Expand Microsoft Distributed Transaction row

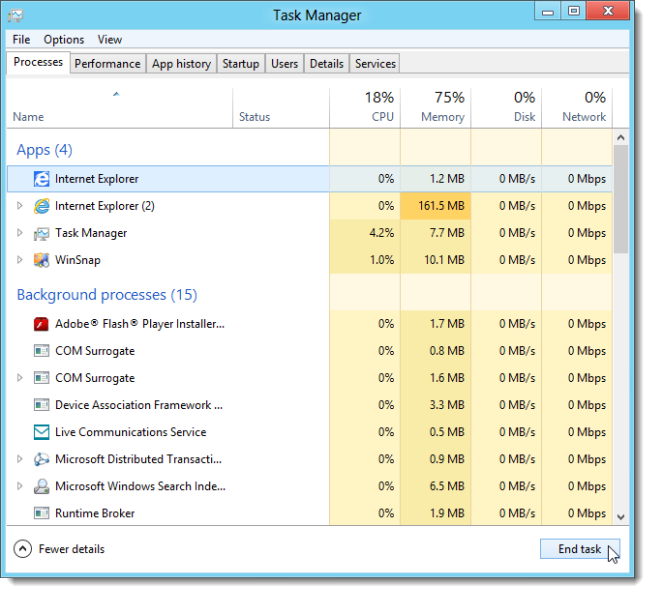coord(19,459)
